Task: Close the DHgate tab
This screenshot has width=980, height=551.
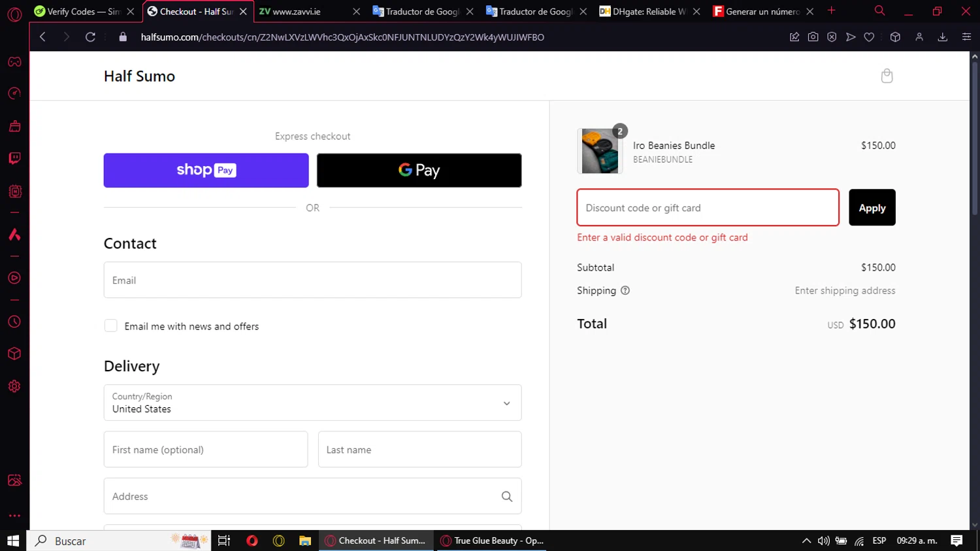Action: coord(696,12)
